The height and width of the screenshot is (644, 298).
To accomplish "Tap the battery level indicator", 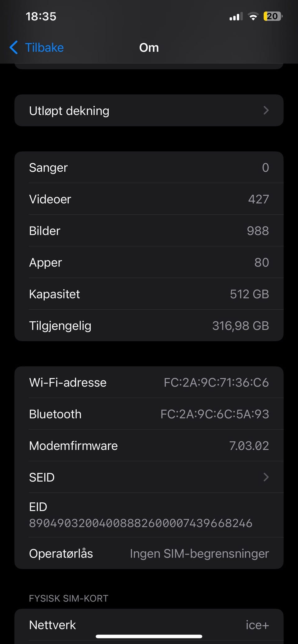I will [273, 16].
